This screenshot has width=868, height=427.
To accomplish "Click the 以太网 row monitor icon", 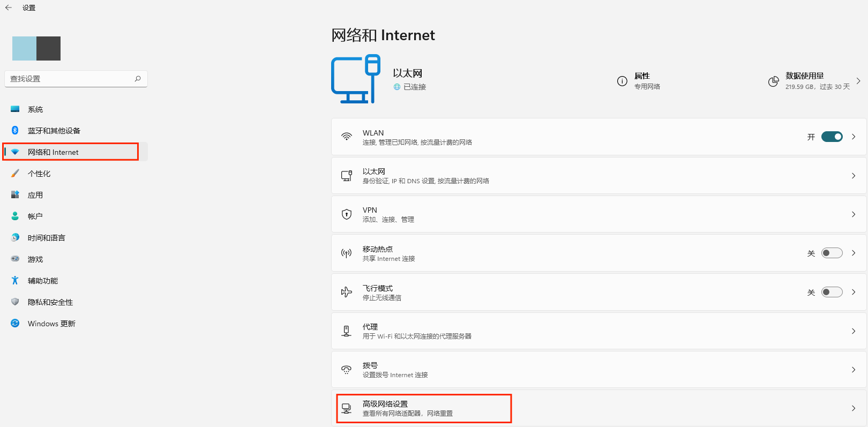I will pos(347,175).
